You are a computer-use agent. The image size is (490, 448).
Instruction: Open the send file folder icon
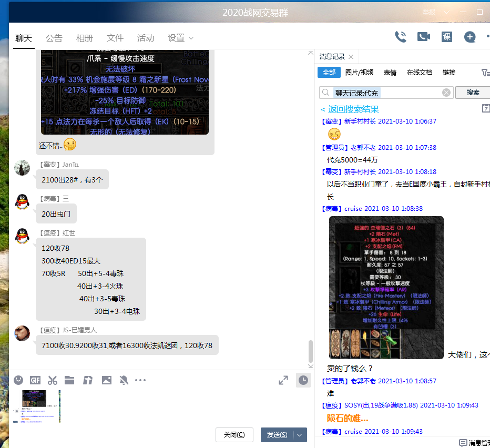click(x=69, y=380)
